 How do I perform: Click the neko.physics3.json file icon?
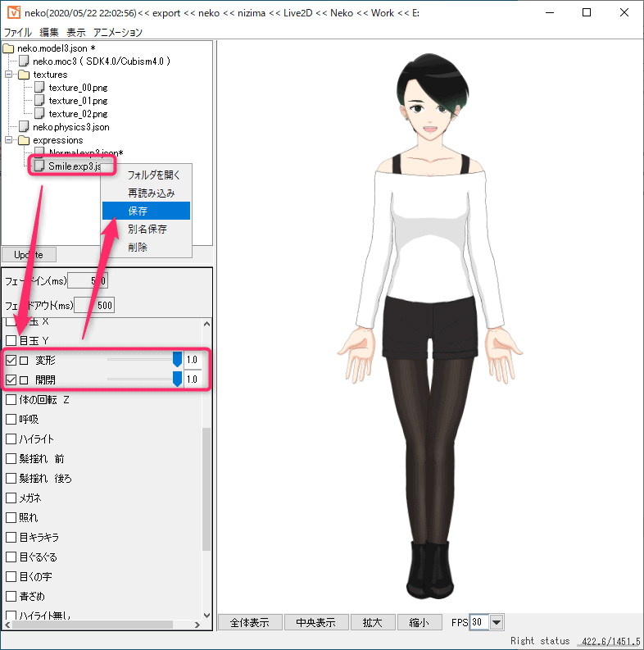[x=24, y=127]
